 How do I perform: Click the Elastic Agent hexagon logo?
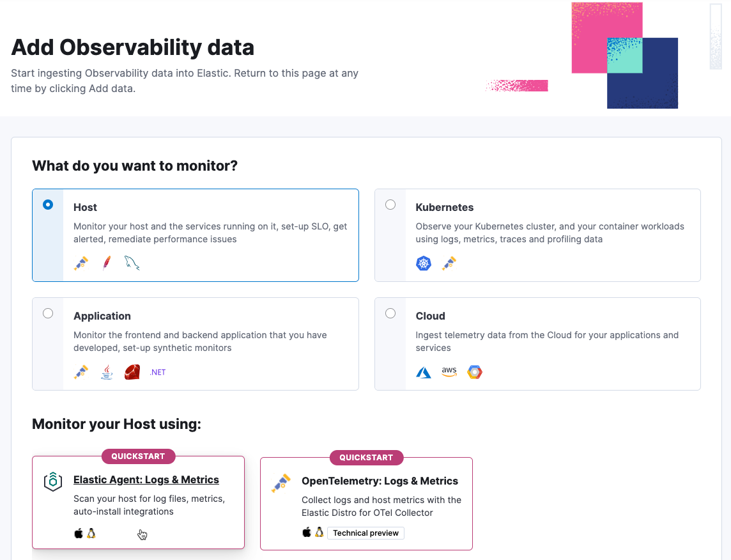click(x=54, y=483)
